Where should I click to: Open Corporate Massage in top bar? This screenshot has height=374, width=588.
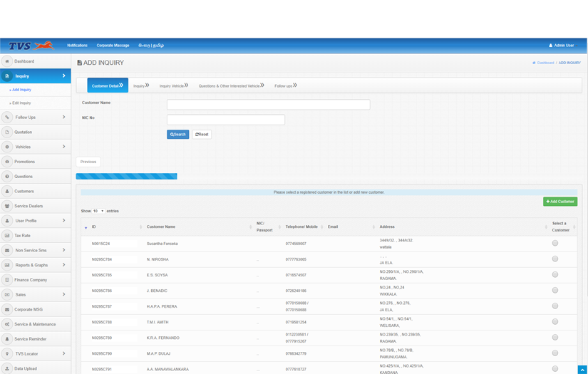click(113, 46)
